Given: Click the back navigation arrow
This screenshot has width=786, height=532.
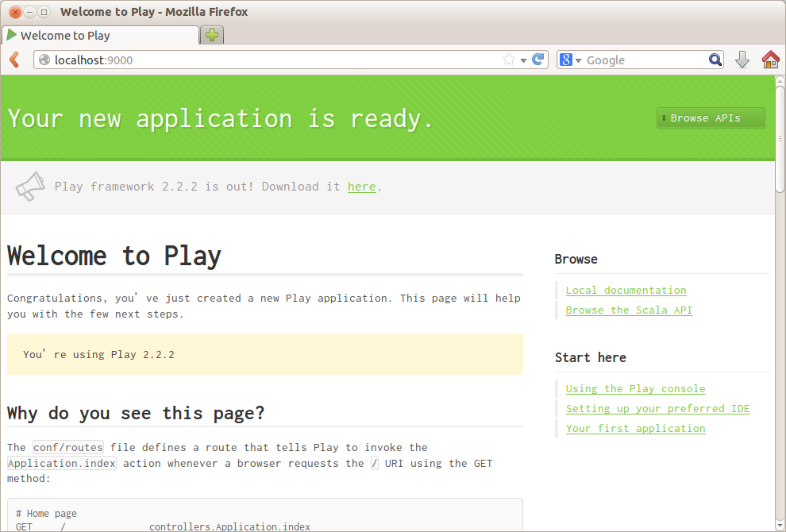Looking at the screenshot, I should (13, 60).
